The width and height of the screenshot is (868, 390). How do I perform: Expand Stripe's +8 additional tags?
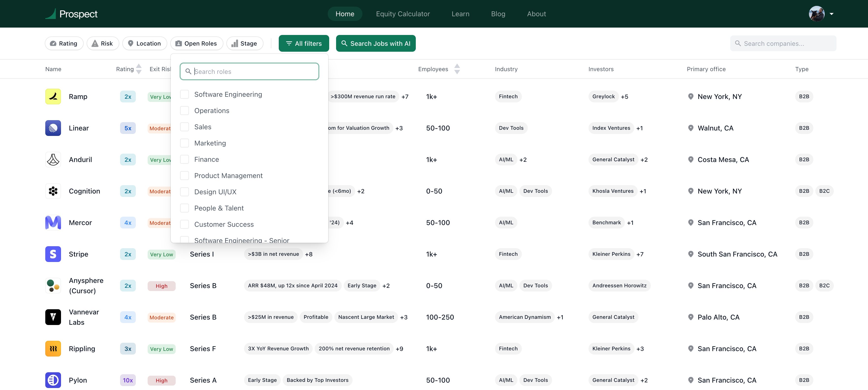pyautogui.click(x=309, y=254)
